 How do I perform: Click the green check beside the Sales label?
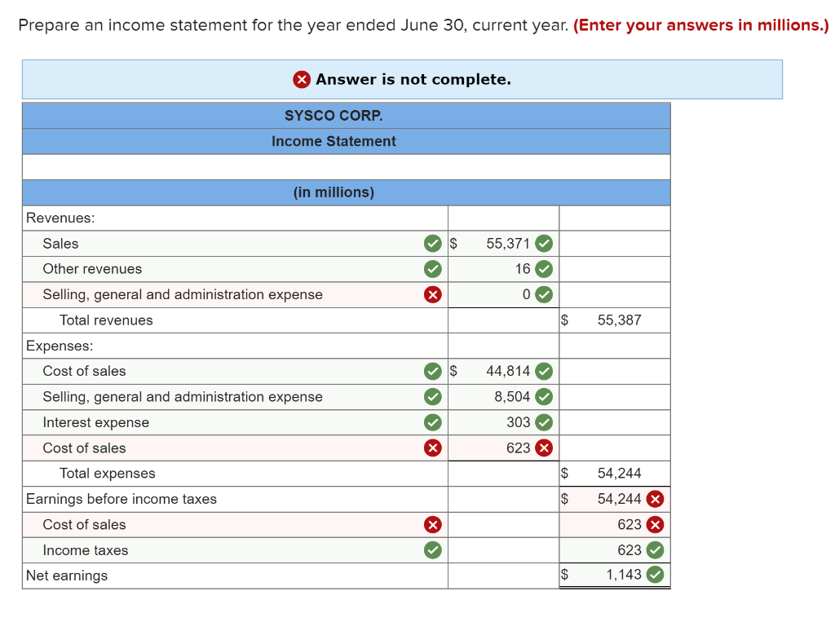(x=432, y=243)
